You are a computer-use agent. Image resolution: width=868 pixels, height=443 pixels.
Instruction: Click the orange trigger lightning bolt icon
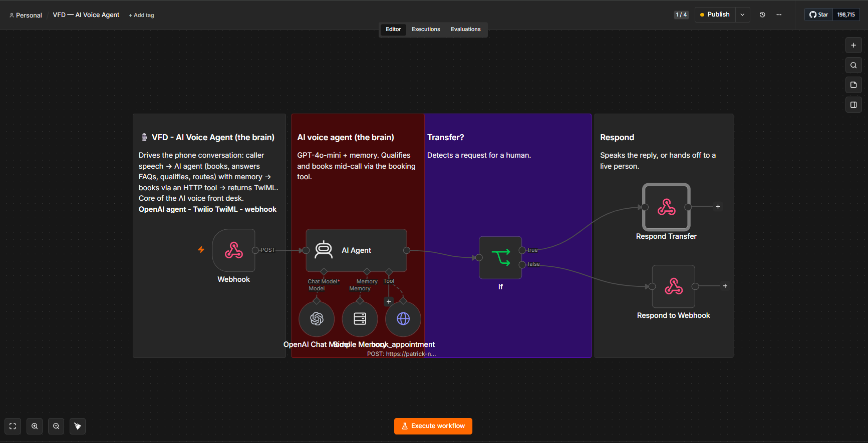(x=201, y=249)
